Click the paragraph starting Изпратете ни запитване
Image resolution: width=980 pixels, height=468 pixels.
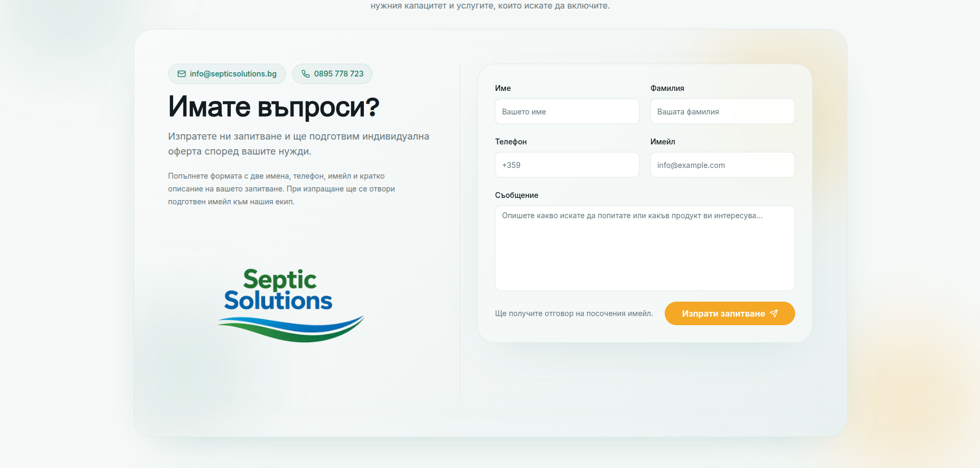click(299, 144)
